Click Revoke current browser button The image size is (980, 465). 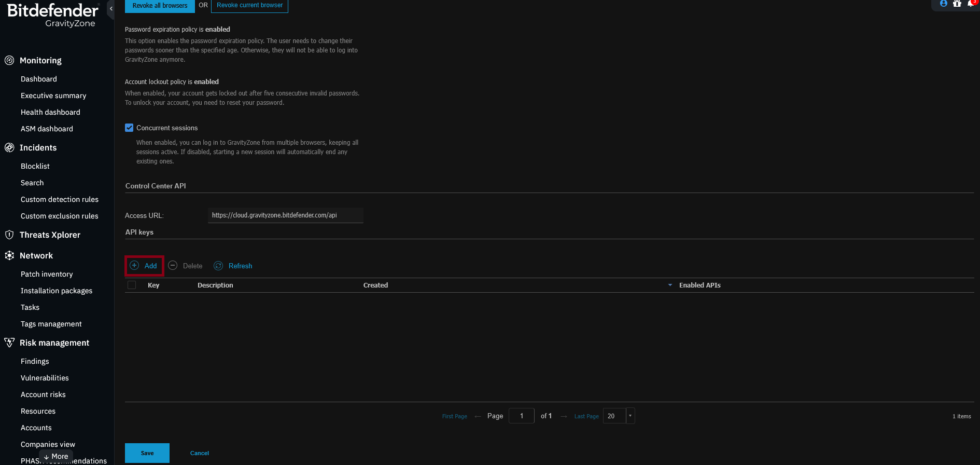[x=249, y=6]
